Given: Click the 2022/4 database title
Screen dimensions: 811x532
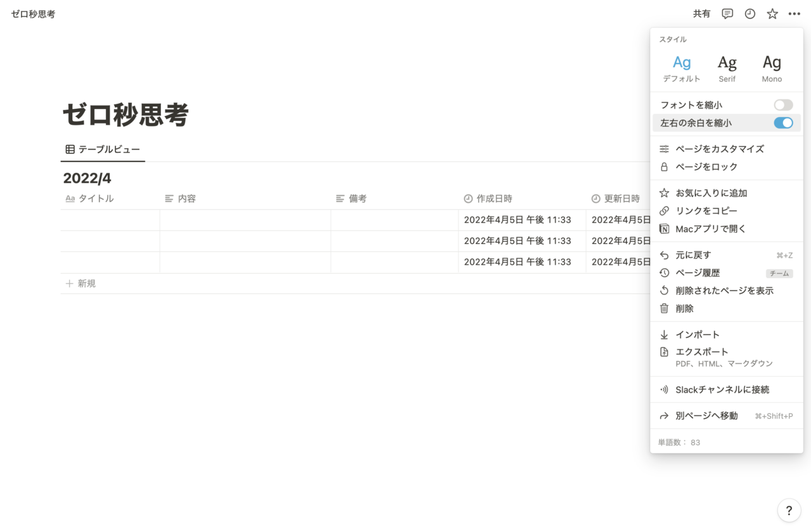Looking at the screenshot, I should click(x=87, y=179).
